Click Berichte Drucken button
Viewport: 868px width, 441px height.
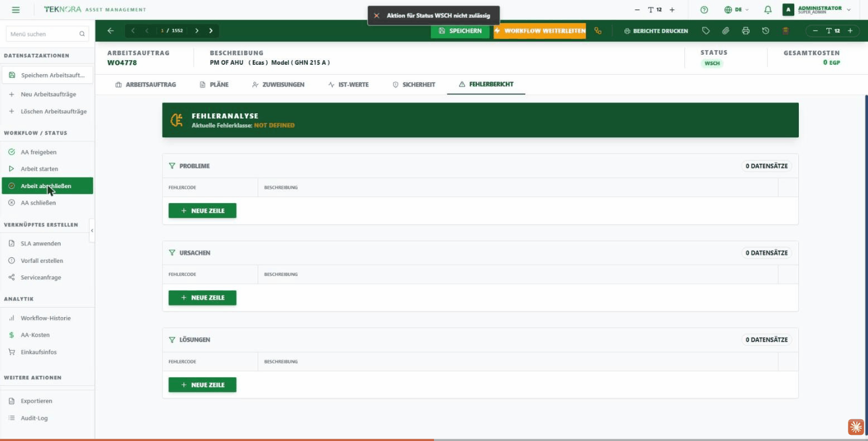(x=656, y=31)
